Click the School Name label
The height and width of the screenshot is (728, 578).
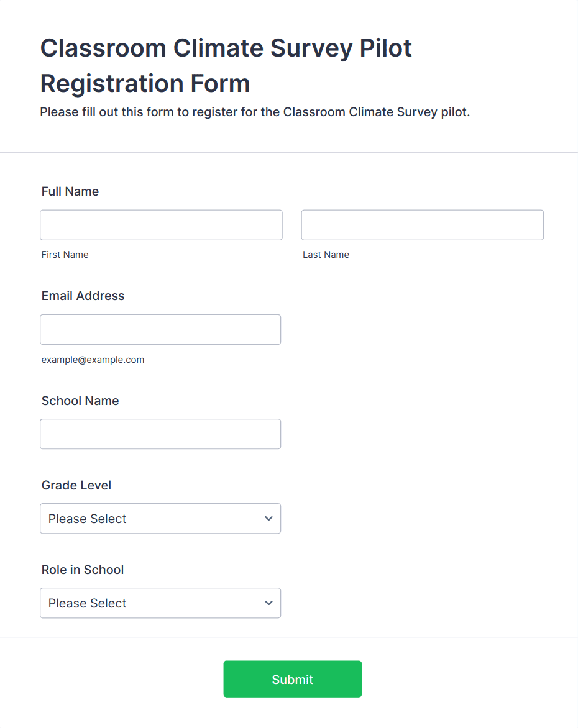(x=80, y=401)
